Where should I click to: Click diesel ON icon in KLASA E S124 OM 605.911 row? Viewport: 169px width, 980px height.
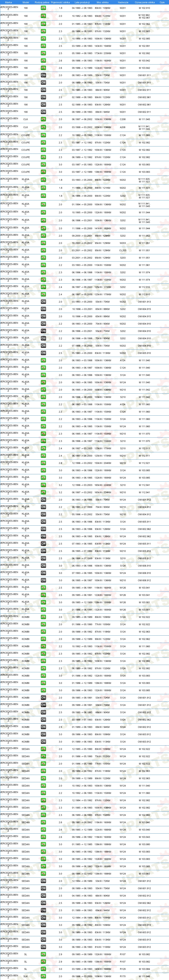(43, 521)
